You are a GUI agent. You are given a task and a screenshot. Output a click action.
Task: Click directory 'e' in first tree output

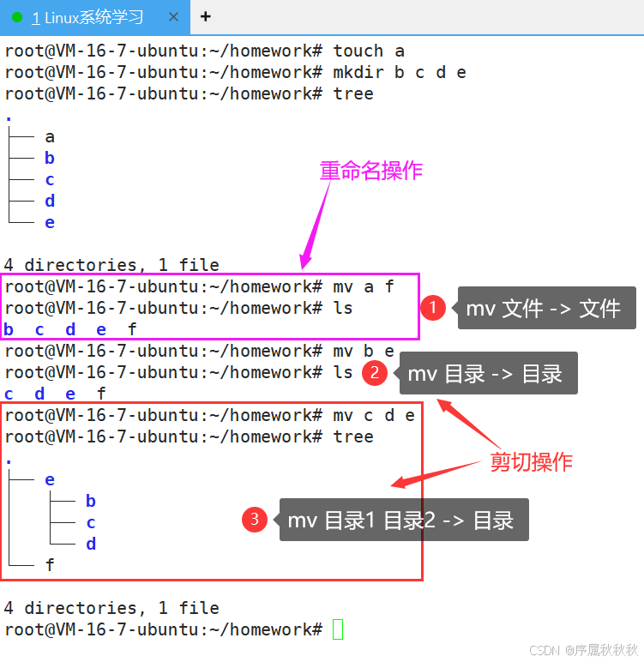point(50,222)
